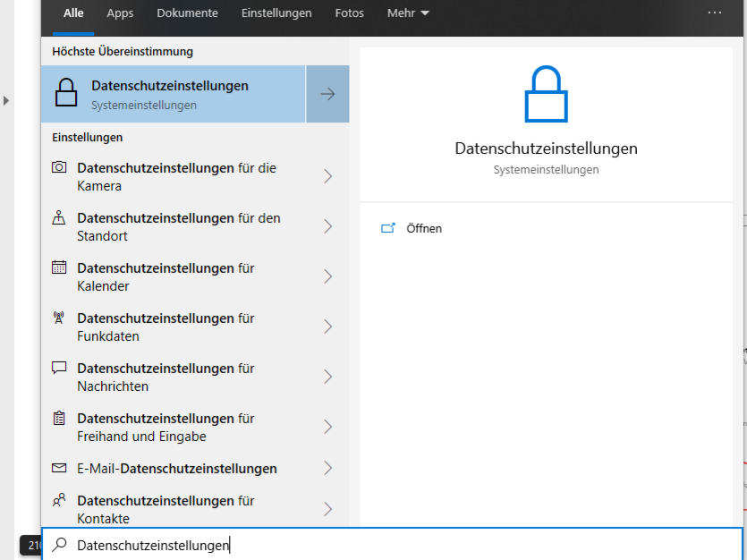Click the calendar icon for Kalender

[59, 267]
